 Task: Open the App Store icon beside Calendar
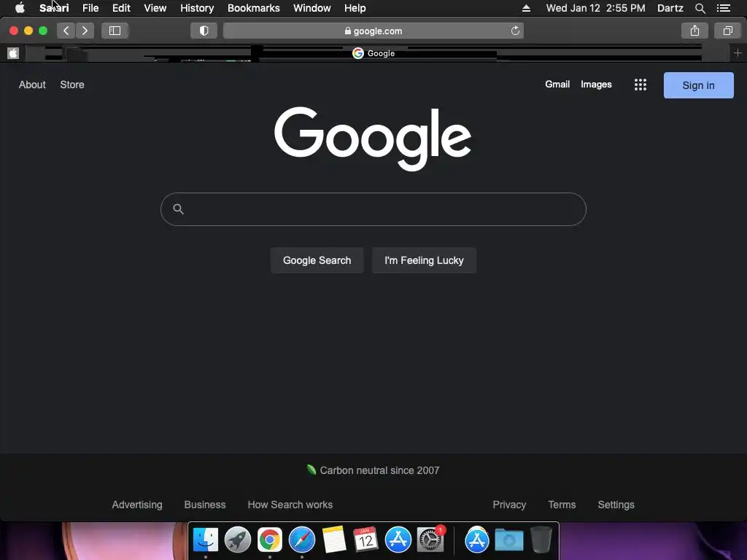click(398, 540)
